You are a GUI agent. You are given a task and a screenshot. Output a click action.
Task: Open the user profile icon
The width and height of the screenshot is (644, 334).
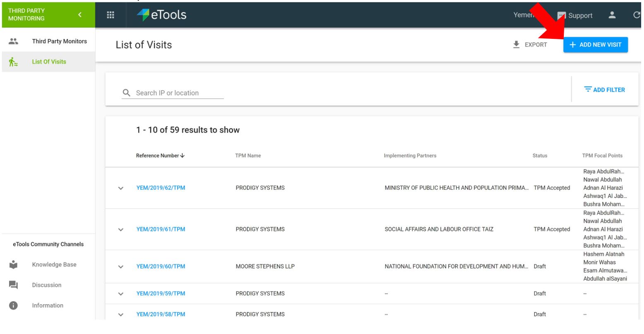[x=613, y=15]
